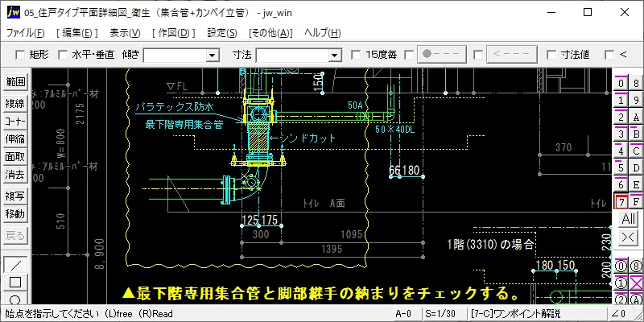The width and height of the screenshot is (644, 322).
Task: Click layer button F
Action: click(x=636, y=202)
